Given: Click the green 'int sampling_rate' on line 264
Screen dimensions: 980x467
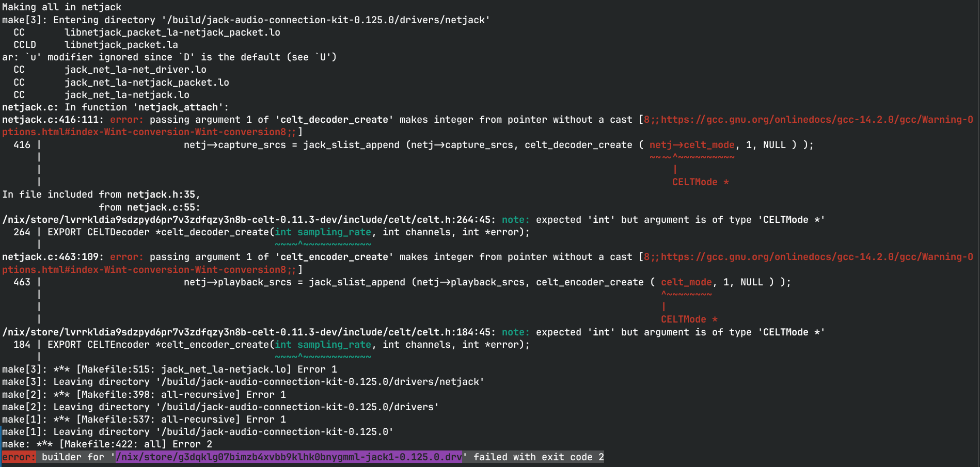Looking at the screenshot, I should tap(323, 232).
